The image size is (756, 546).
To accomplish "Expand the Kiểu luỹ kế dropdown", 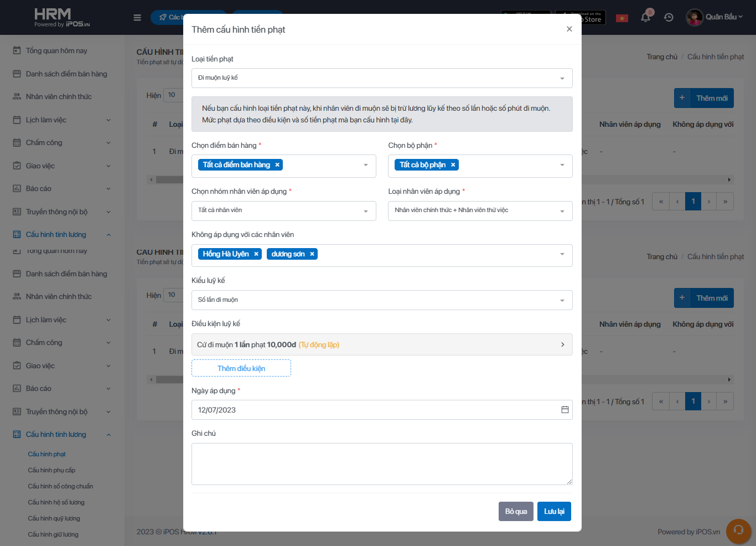I will click(x=382, y=300).
